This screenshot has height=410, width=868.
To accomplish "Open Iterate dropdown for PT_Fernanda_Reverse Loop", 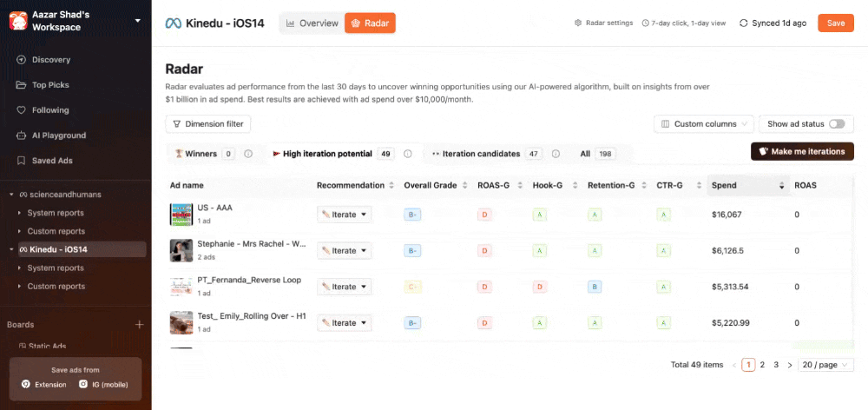I will point(345,287).
